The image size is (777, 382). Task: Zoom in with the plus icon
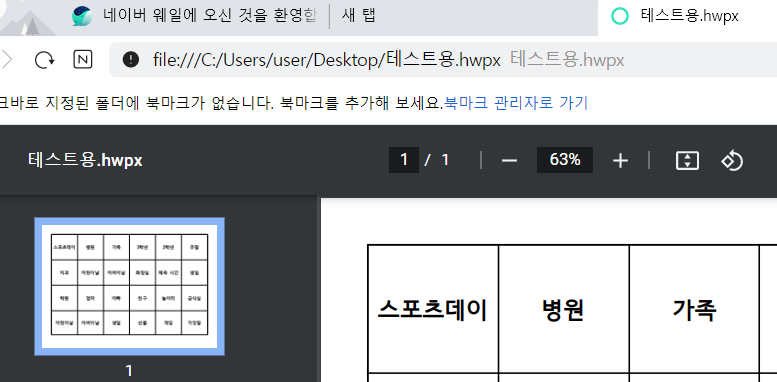tap(620, 161)
